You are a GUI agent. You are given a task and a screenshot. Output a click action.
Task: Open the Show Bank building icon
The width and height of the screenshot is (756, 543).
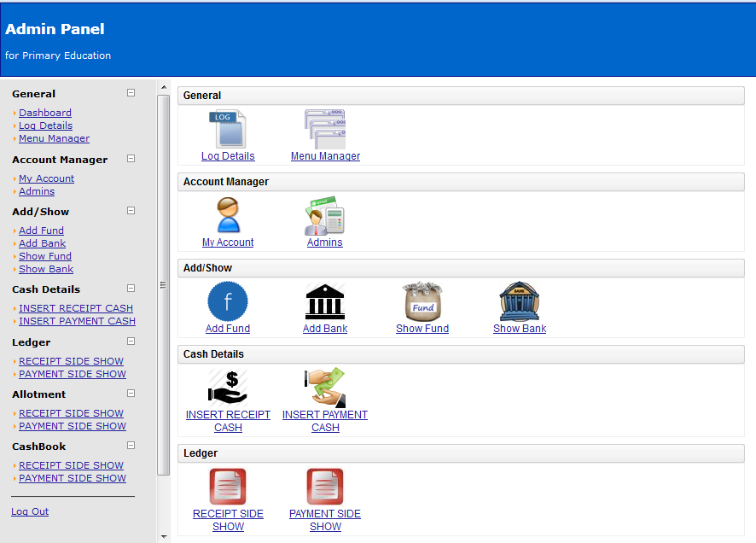520,302
